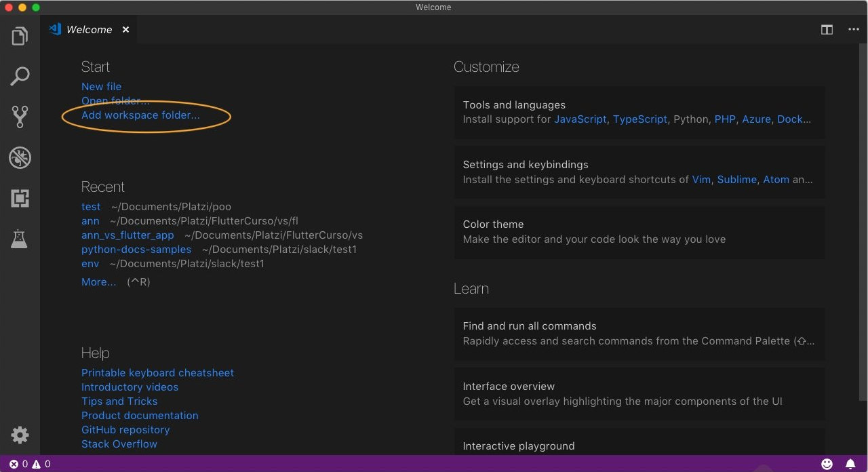Open the Explorer view in the activity bar
868x472 pixels.
tap(20, 36)
